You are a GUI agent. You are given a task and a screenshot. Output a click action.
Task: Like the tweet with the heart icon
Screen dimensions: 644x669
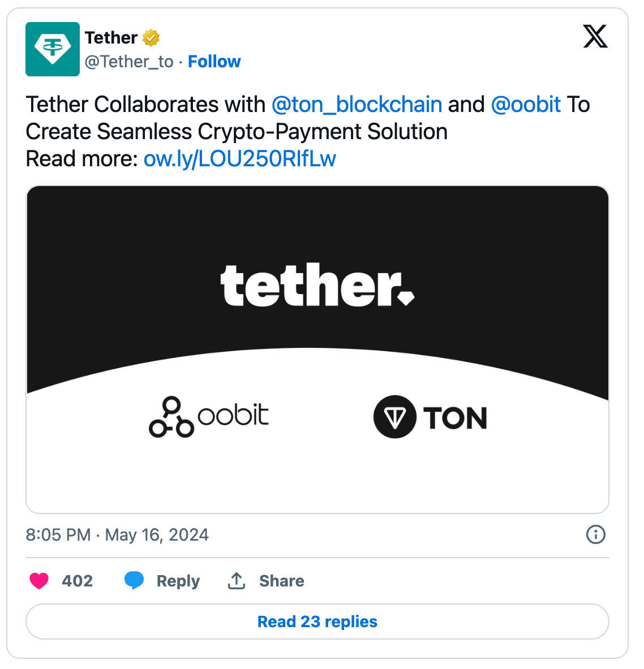pyautogui.click(x=38, y=581)
